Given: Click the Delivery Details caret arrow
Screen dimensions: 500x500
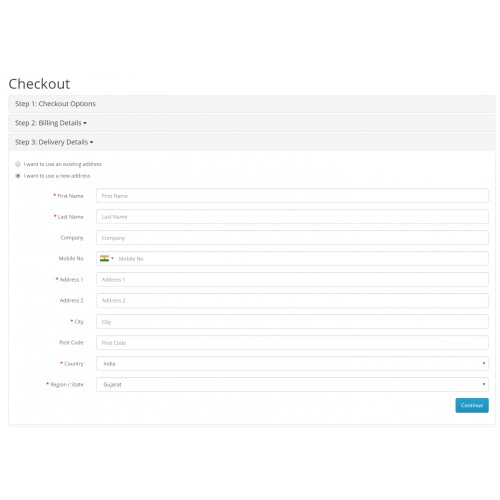Looking at the screenshot, I should click(91, 142).
